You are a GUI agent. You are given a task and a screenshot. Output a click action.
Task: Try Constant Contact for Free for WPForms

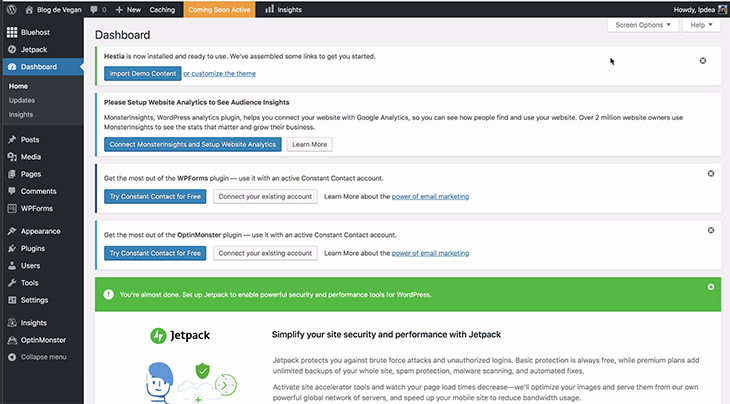pos(155,196)
